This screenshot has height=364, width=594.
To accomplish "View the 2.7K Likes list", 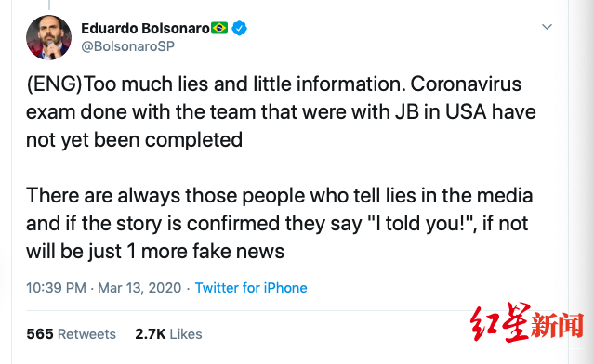I will [x=168, y=334].
